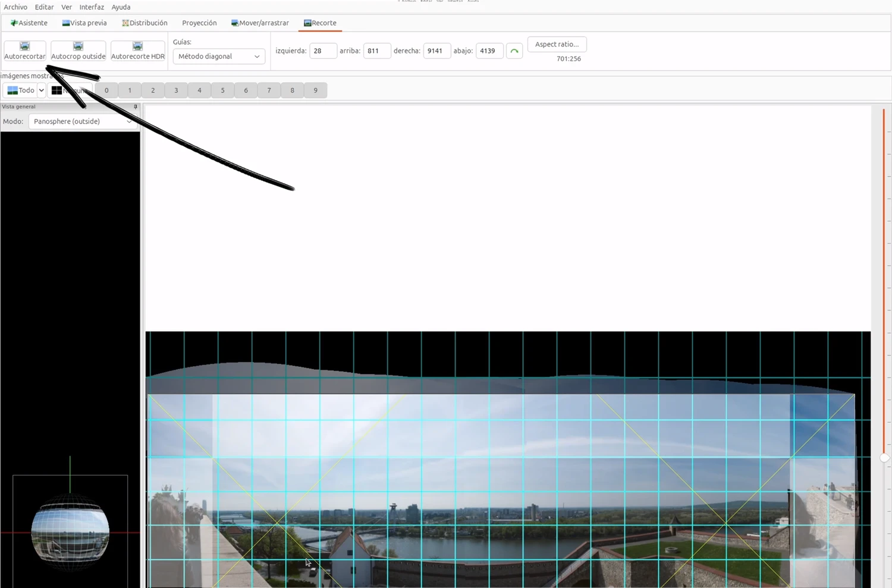892x588 pixels.
Task: Click the Autocrop outside button
Action: click(x=78, y=51)
